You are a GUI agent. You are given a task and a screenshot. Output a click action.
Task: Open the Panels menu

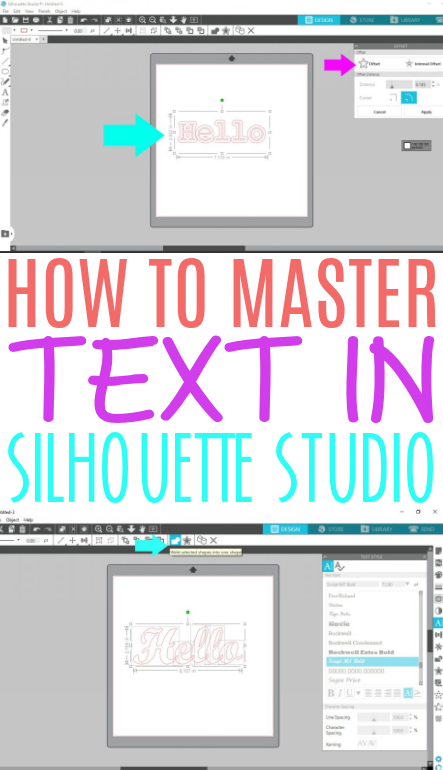[44, 11]
